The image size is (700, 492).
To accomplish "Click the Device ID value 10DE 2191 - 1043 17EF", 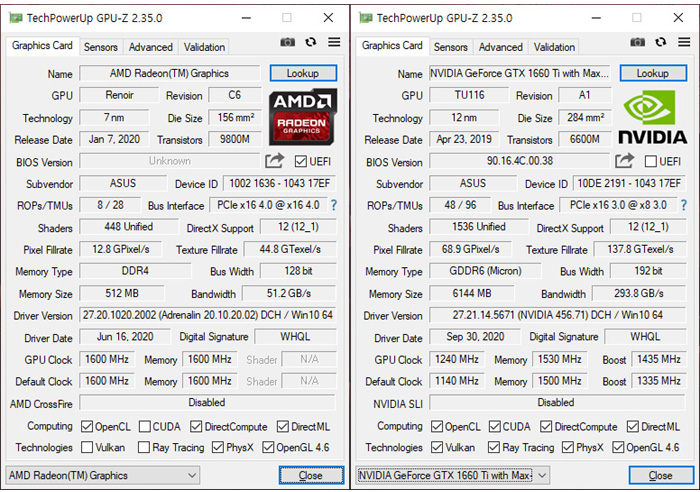I will (x=629, y=183).
